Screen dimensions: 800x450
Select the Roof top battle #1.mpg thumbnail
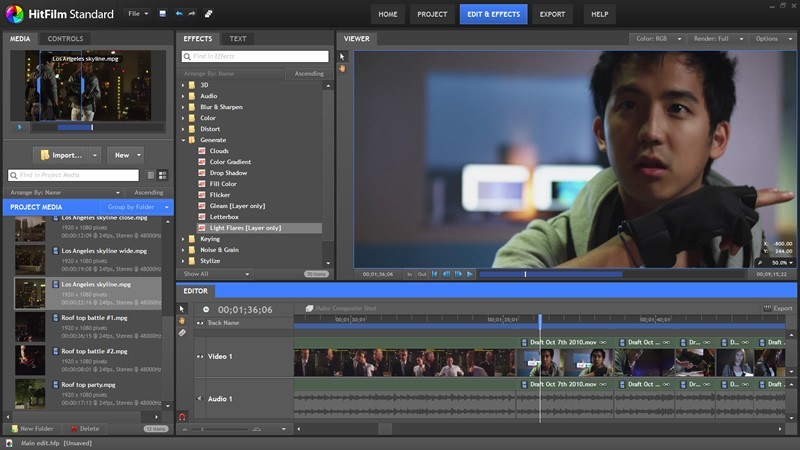point(30,326)
